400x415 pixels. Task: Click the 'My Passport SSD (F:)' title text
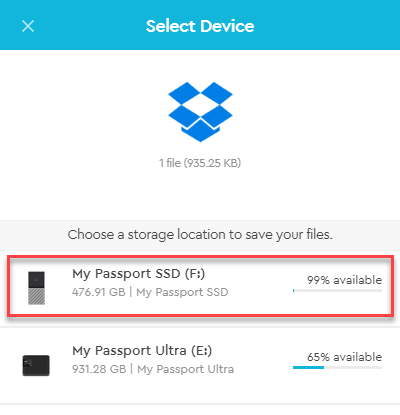138,274
